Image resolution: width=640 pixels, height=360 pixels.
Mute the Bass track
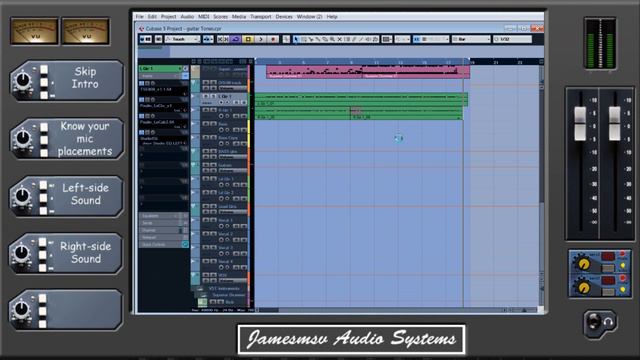point(206,124)
